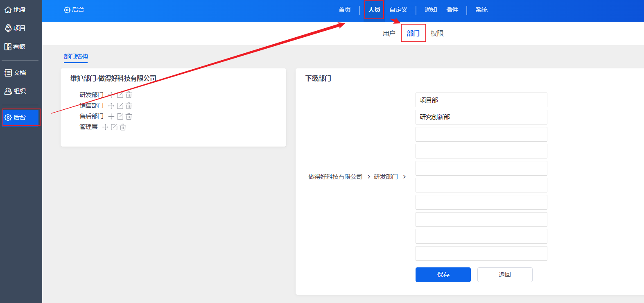Click 做得好科技有限公司 in the breadcrumb
The width and height of the screenshot is (644, 303).
pos(335,177)
